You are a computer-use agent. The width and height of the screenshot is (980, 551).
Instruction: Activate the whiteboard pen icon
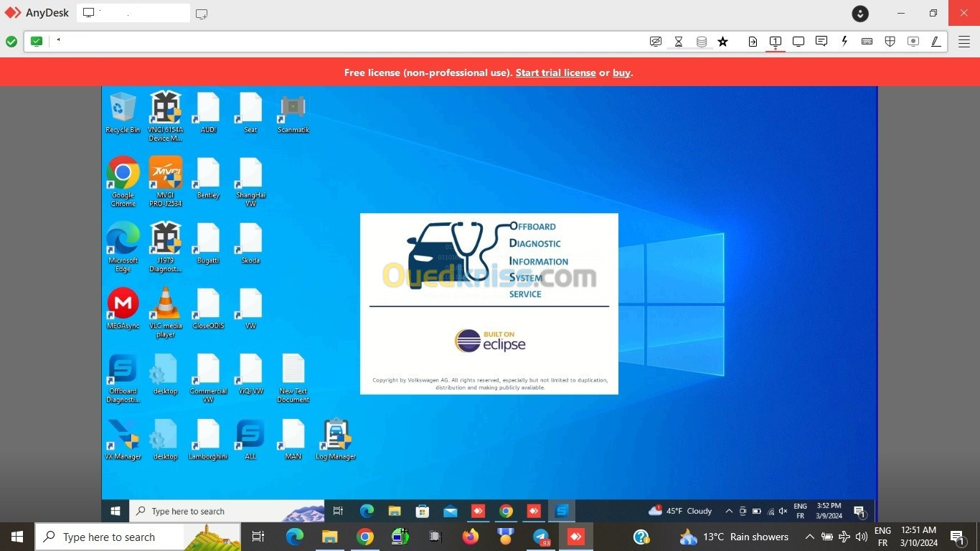[936, 42]
